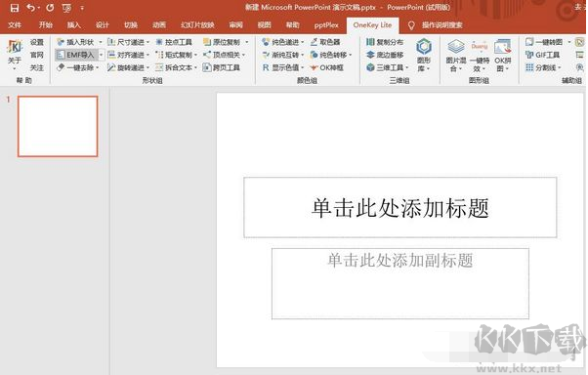This screenshot has width=588, height=375.
Task: Select slide 1 thumbnail in the panel
Action: (58, 126)
